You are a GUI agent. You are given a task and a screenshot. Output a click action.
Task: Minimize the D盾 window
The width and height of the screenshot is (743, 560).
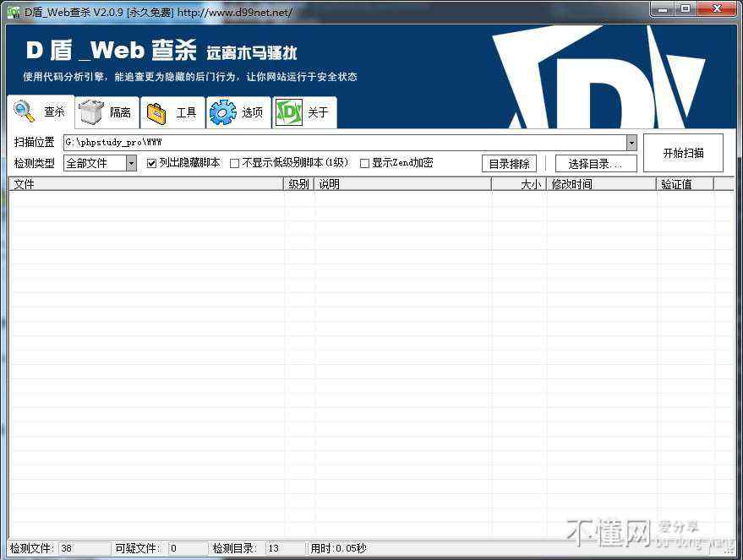(x=663, y=9)
